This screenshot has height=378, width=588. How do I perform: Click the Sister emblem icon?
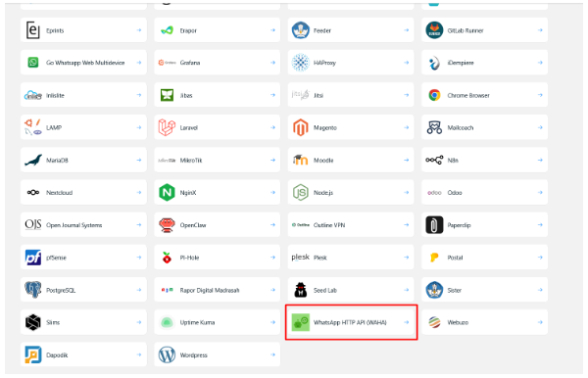434,290
